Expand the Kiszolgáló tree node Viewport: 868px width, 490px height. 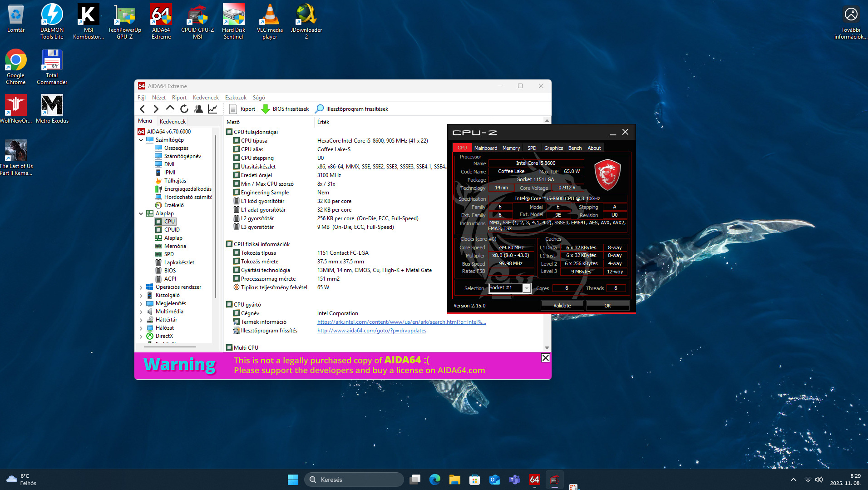click(x=141, y=296)
